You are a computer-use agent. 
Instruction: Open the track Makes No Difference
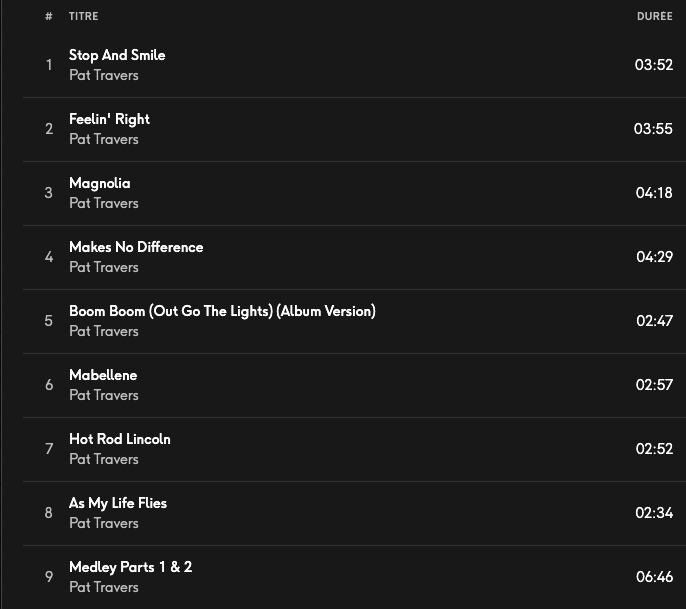(x=135, y=247)
